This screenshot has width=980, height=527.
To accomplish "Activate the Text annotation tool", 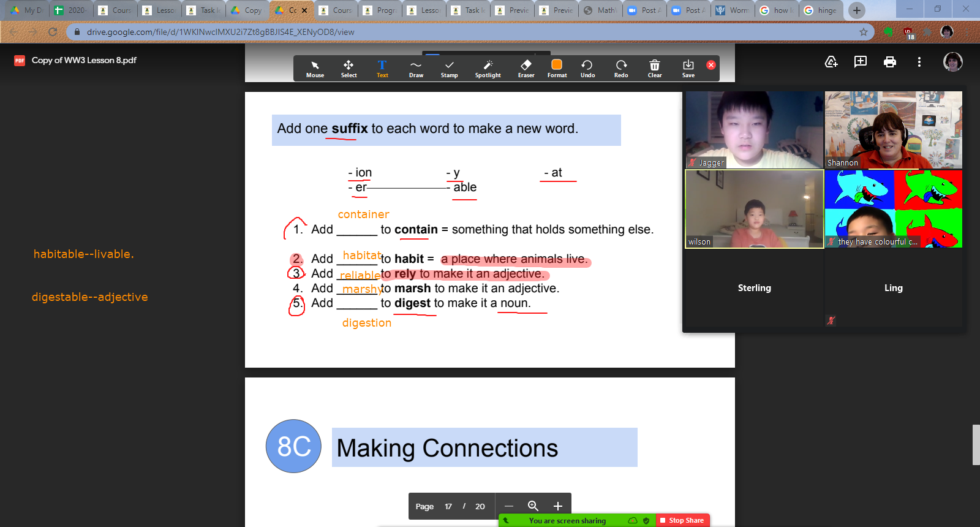I will (382, 69).
